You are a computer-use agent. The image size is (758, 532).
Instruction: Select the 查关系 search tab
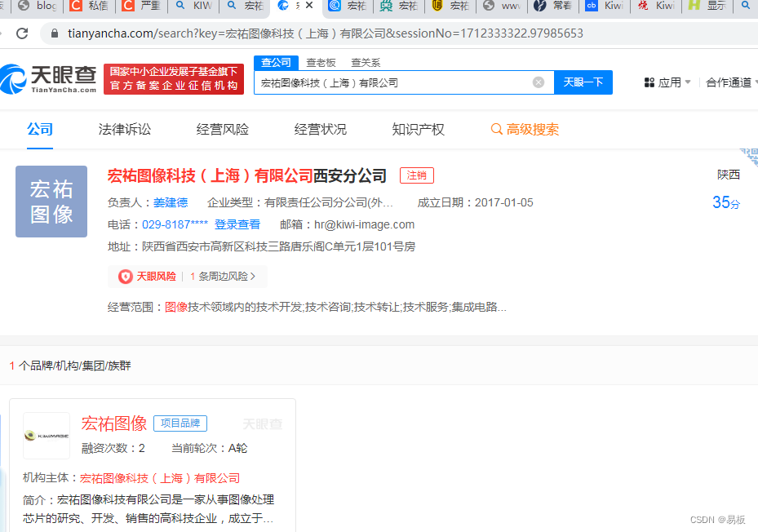[366, 62]
